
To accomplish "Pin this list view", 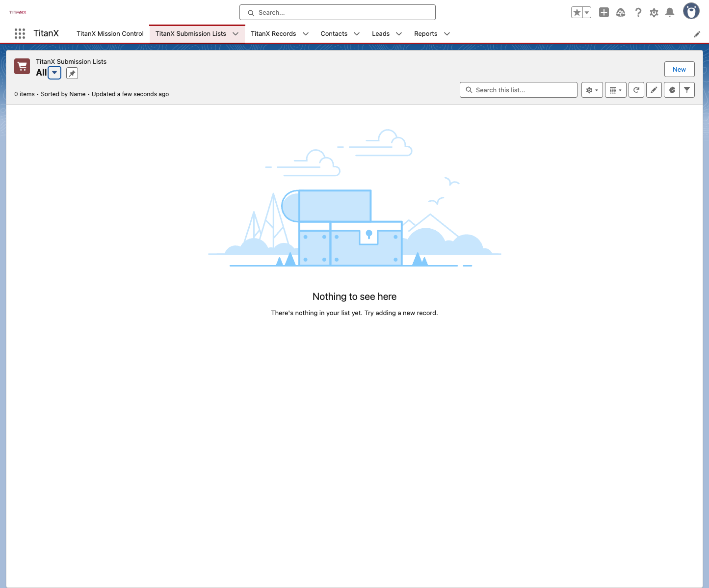I will pos(72,73).
